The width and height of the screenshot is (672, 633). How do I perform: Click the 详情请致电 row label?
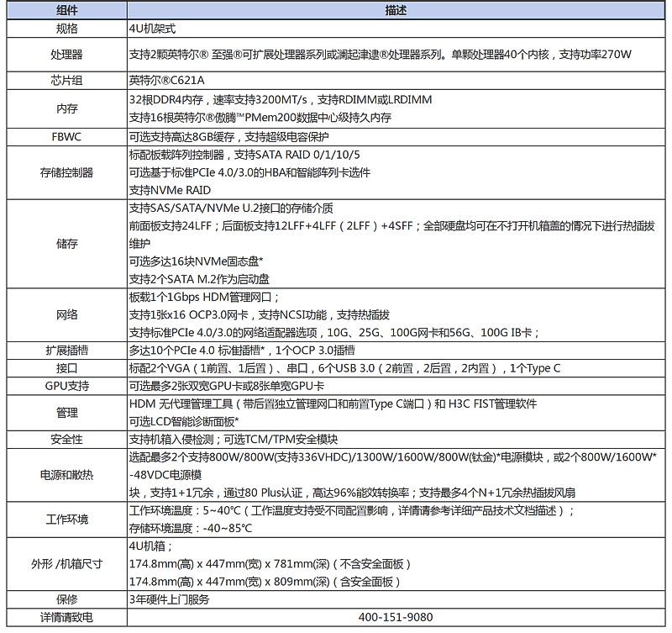[x=67, y=617]
